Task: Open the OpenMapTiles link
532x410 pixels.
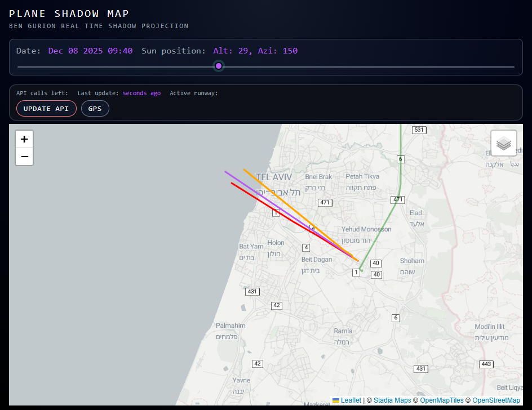Action: pyautogui.click(x=442, y=400)
